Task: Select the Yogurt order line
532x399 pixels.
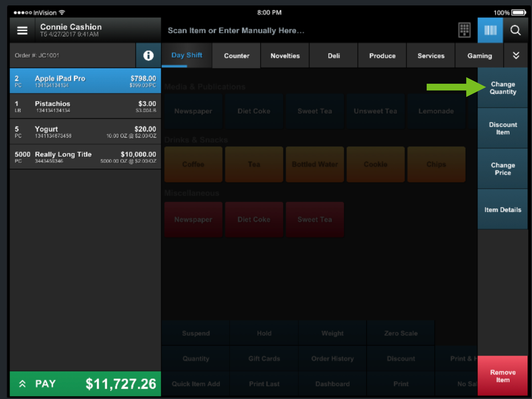Action: (85, 132)
